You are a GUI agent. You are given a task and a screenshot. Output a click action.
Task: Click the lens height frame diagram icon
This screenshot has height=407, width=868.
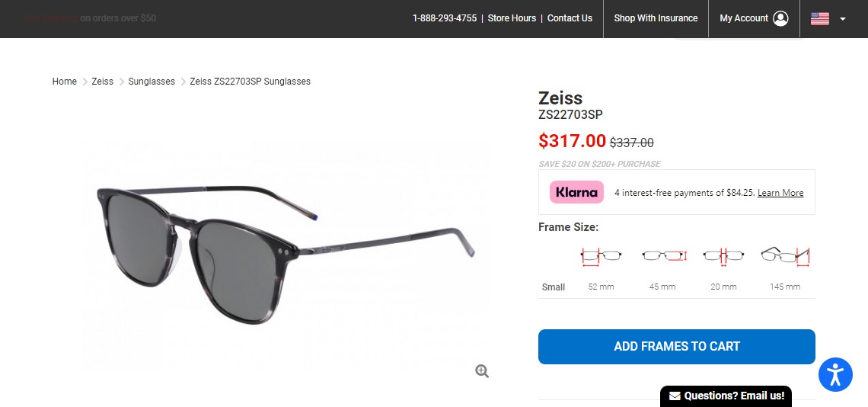(663, 256)
